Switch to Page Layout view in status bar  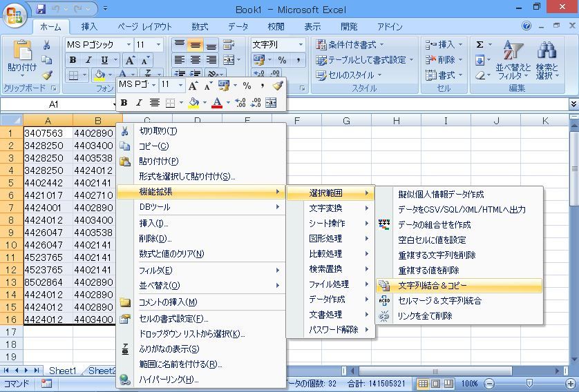pos(436,384)
